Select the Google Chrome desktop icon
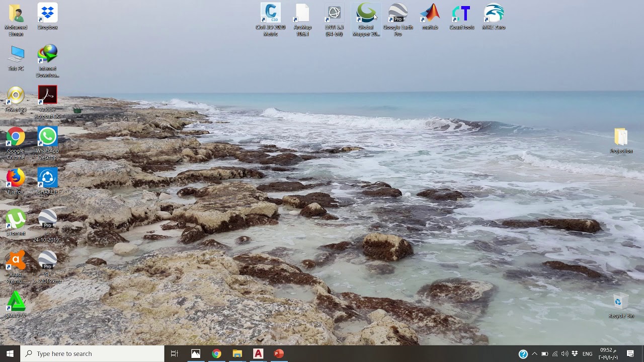 (x=16, y=144)
